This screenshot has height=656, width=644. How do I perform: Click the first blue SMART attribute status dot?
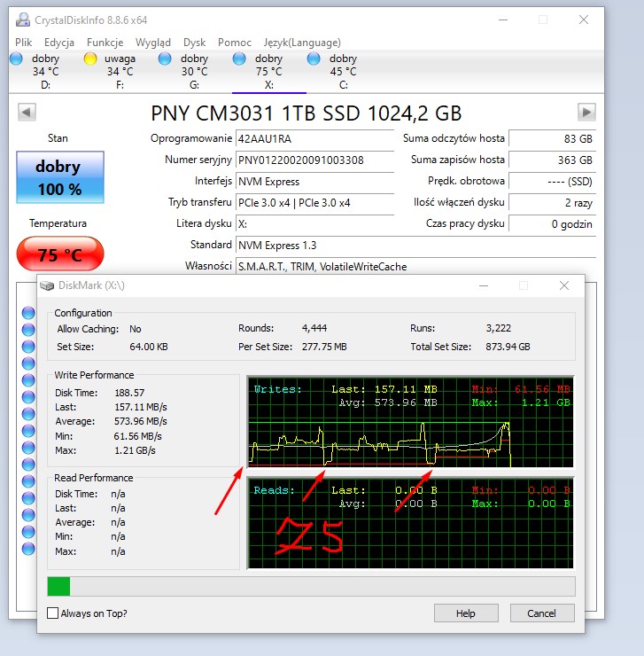pyautogui.click(x=28, y=313)
